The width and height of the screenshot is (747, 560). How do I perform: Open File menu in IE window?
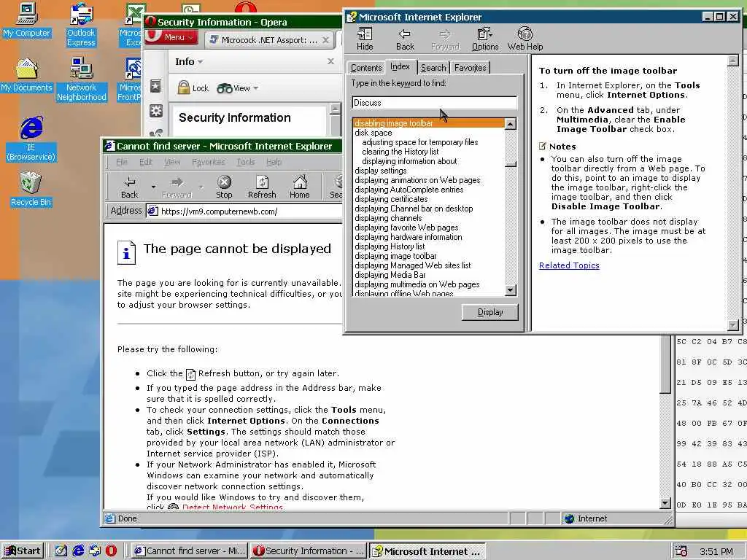(122, 162)
